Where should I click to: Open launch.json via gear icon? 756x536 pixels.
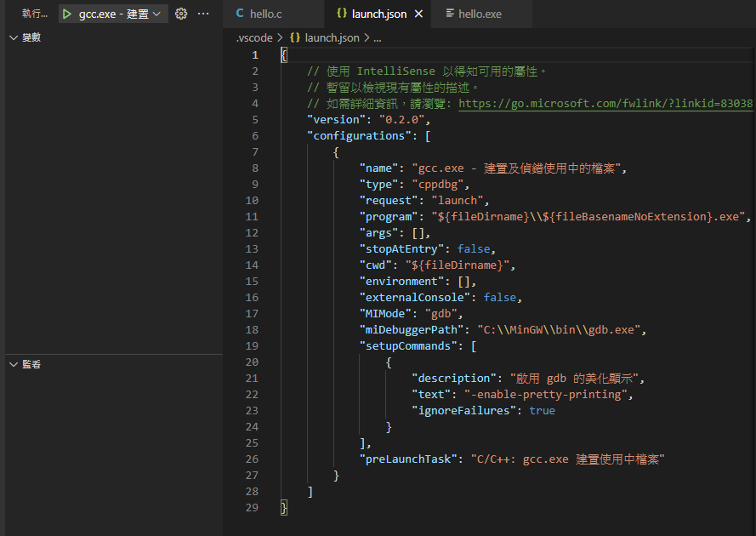[181, 14]
